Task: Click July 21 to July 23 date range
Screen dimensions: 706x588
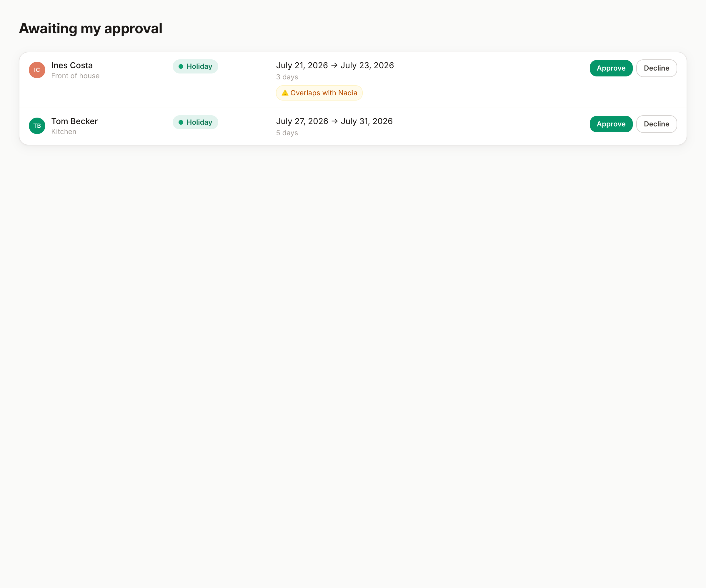Action: (335, 65)
